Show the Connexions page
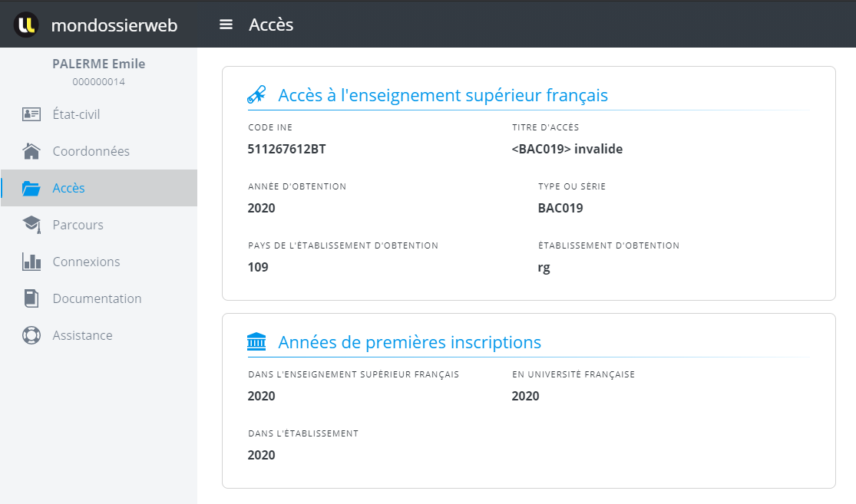This screenshot has width=856, height=504. (x=86, y=262)
